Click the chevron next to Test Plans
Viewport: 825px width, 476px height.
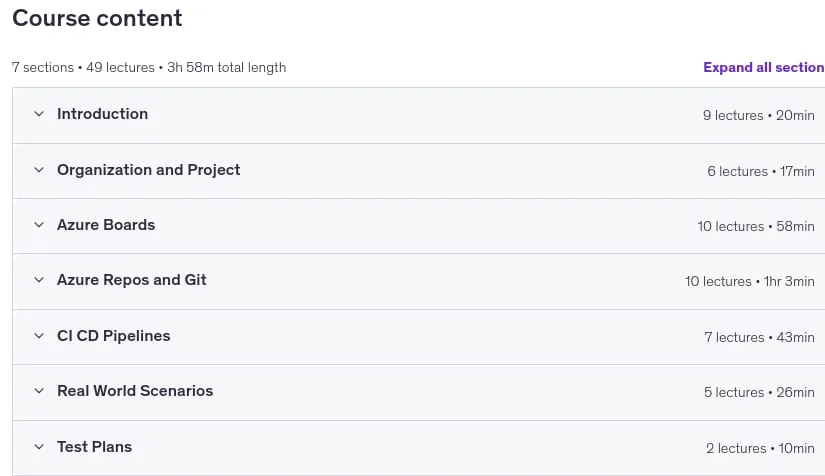coord(39,447)
